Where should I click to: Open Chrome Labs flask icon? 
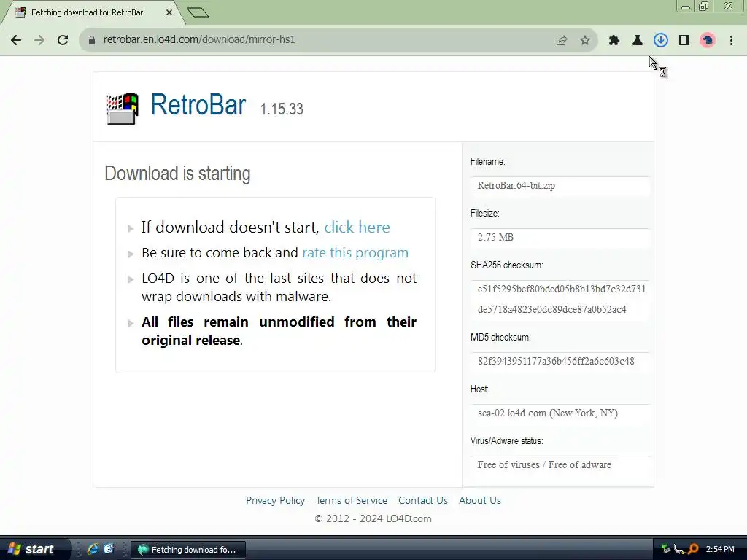pos(638,41)
